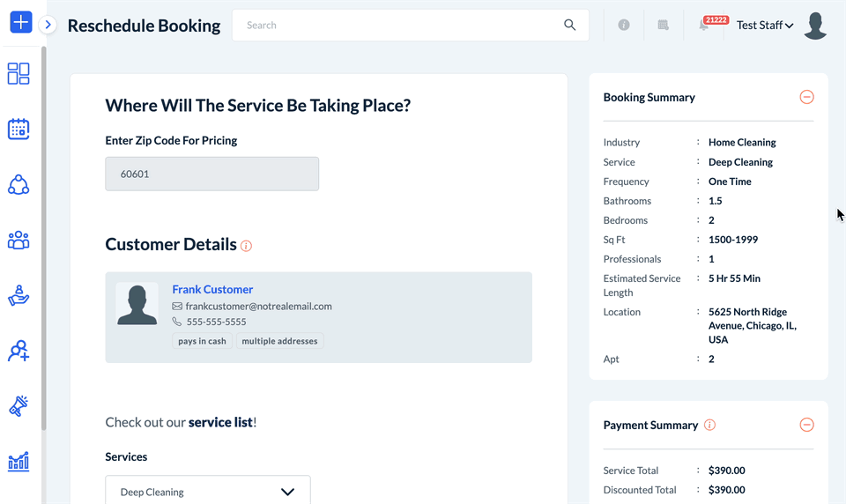Click the add user icon in sidebar
846x504 pixels.
19,352
